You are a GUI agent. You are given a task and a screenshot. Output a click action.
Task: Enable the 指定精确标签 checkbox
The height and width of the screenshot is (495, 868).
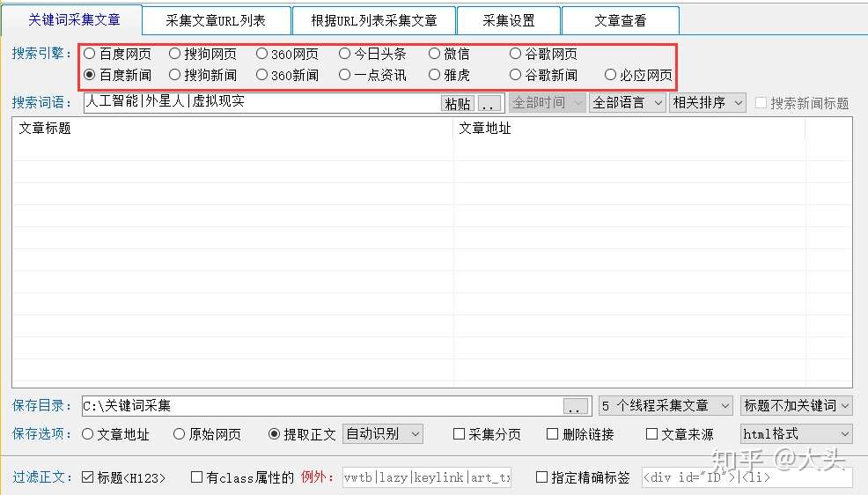(x=542, y=477)
